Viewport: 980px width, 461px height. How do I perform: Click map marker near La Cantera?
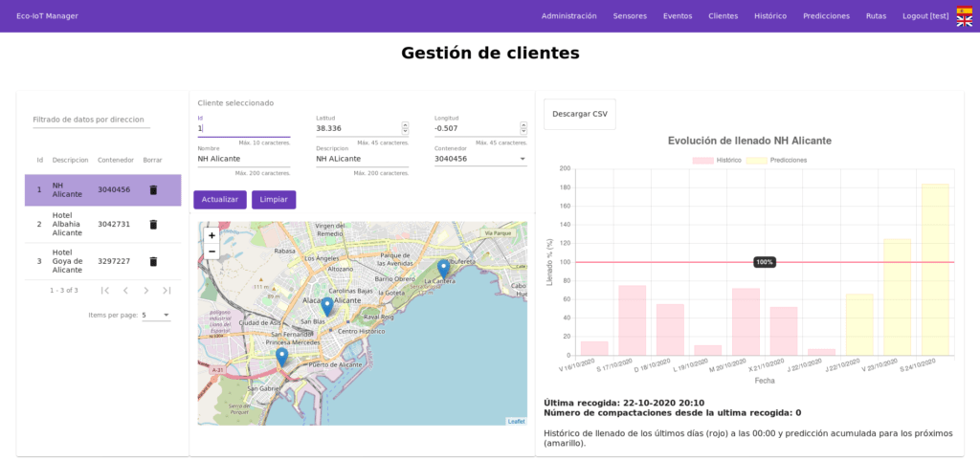click(443, 269)
